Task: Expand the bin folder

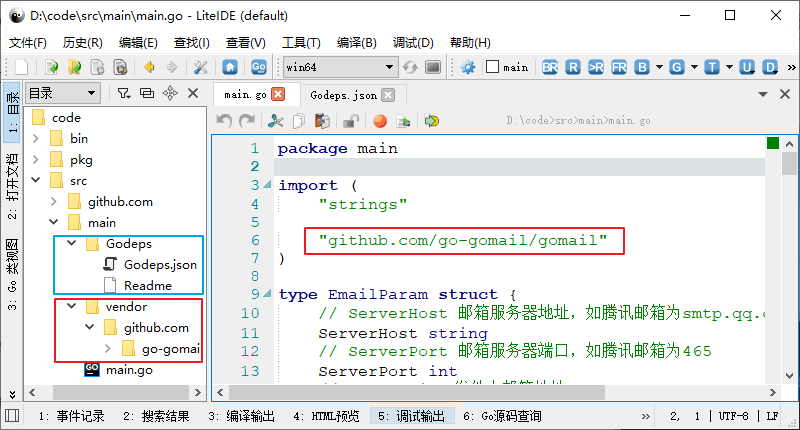Action: [36, 138]
